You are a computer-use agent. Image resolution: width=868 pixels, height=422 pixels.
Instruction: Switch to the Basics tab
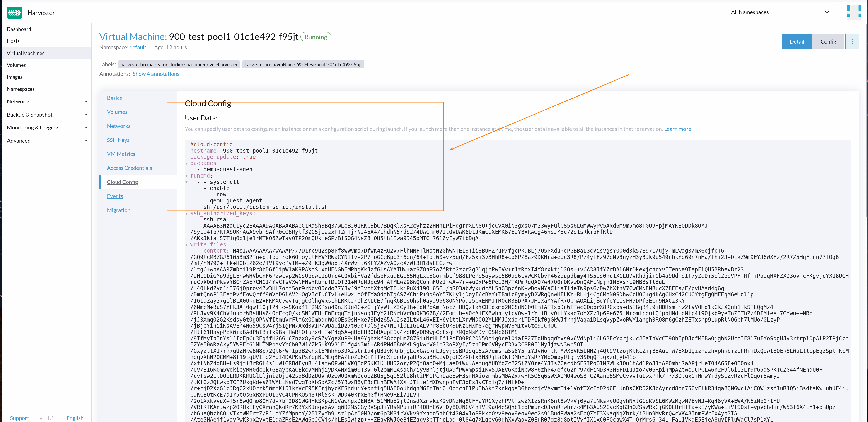pos(115,98)
